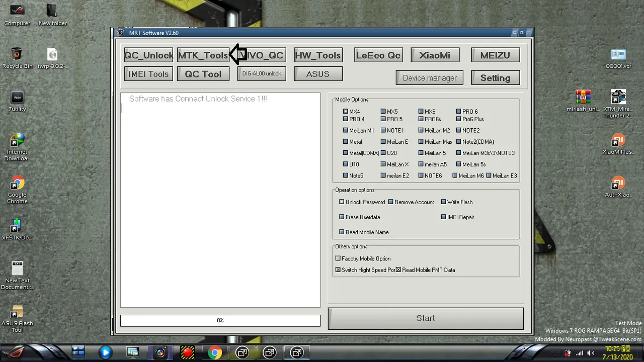This screenshot has height=362, width=644.
Task: Enable the Remove Account option
Action: pos(391,202)
